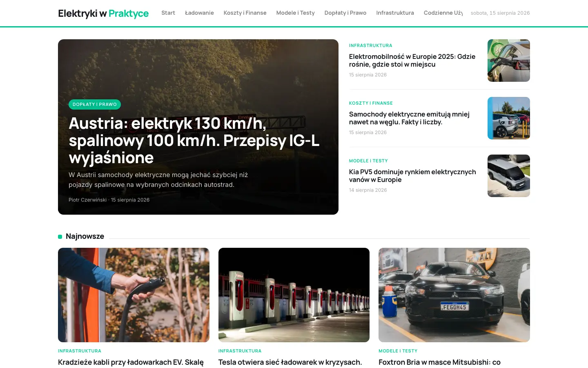Click INFRASTRUKTURA label above Tesla article
588x368 pixels.
point(240,351)
